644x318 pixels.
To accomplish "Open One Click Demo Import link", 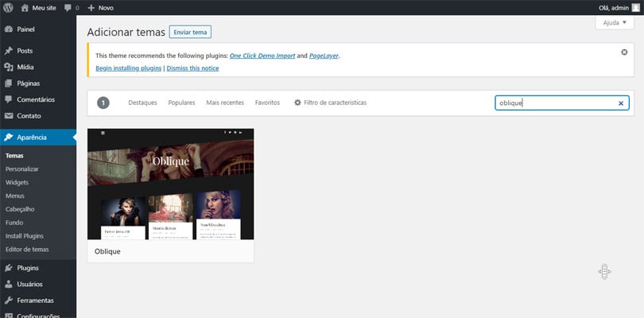I will click(x=262, y=56).
